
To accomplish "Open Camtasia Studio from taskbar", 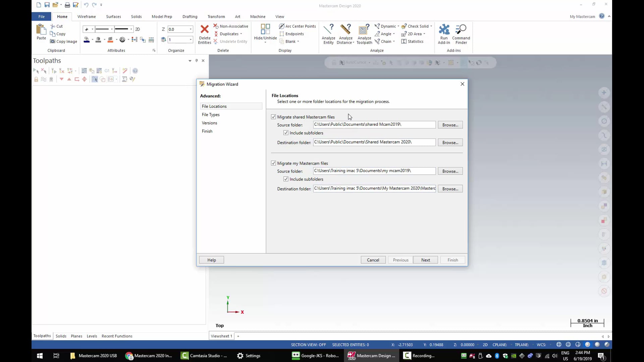I will [204, 356].
